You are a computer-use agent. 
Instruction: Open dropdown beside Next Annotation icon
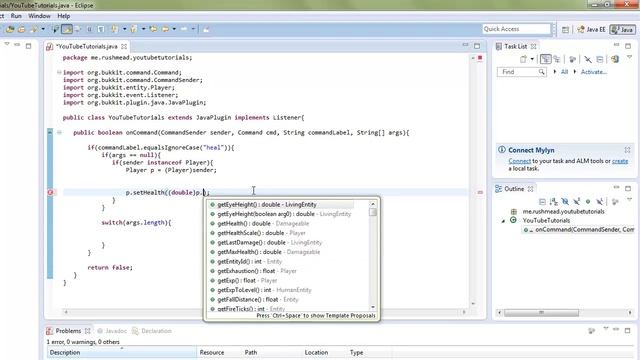[x=124, y=29]
